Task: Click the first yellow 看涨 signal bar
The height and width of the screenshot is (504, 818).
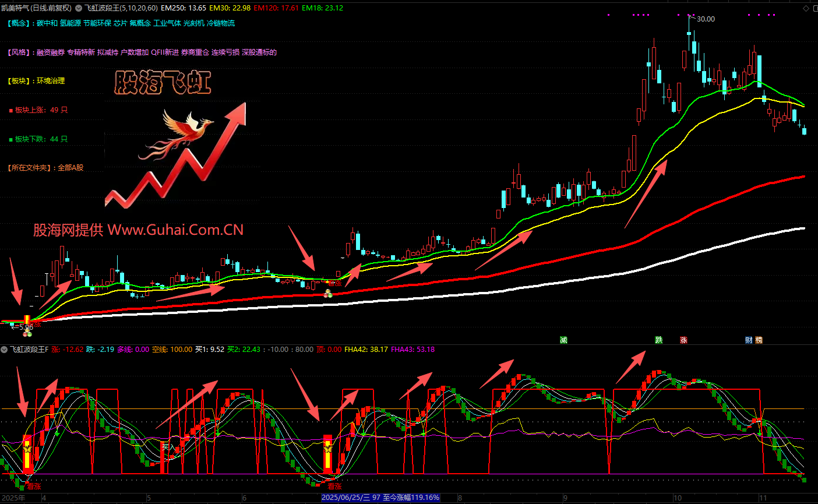Action: point(27,454)
